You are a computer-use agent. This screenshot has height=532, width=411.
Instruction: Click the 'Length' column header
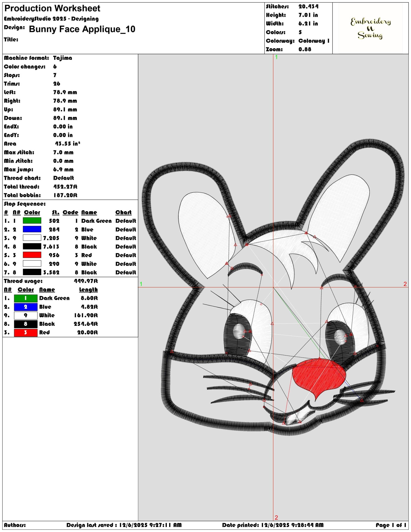pyautogui.click(x=89, y=290)
